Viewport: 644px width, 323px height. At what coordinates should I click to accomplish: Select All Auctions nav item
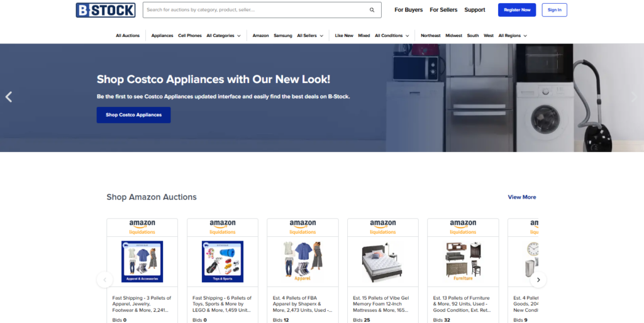point(128,36)
